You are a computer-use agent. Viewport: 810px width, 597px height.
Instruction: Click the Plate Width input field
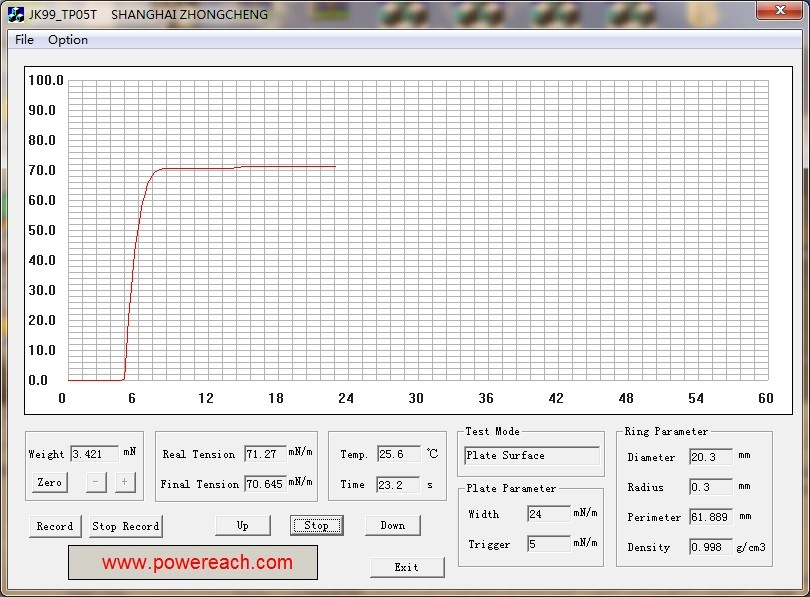(548, 514)
